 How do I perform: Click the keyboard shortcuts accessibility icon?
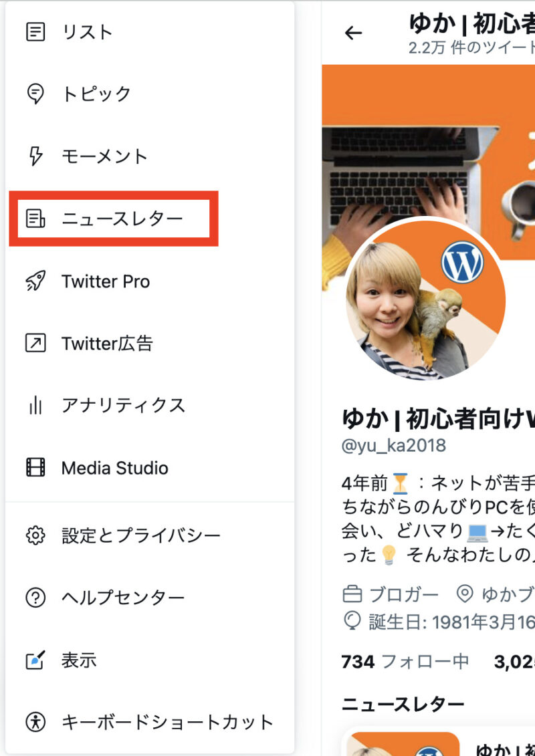[35, 723]
